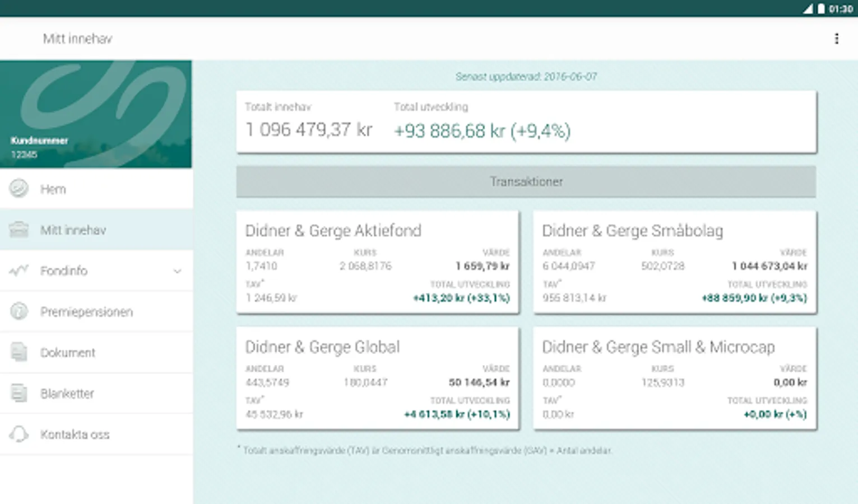Click the Mitt innehav briefcase icon
Image resolution: width=858 pixels, height=504 pixels.
18,229
